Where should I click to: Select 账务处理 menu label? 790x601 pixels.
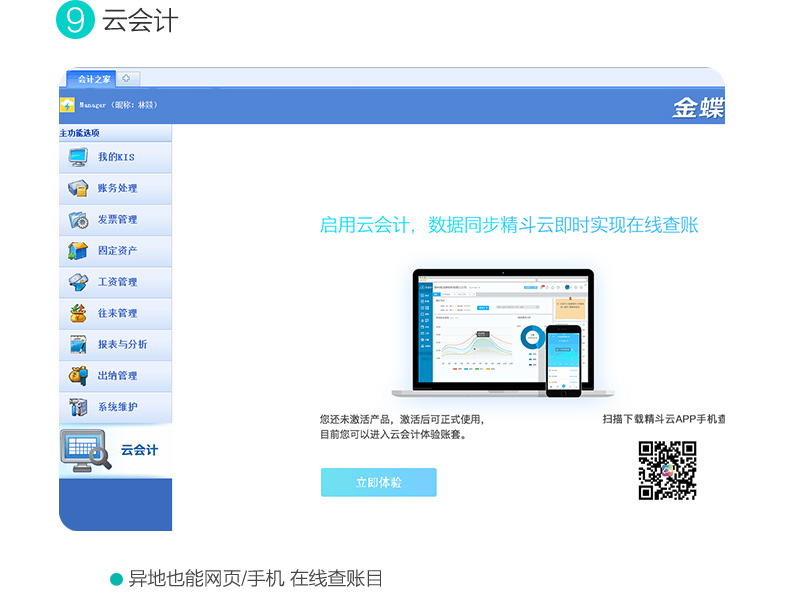[117, 188]
